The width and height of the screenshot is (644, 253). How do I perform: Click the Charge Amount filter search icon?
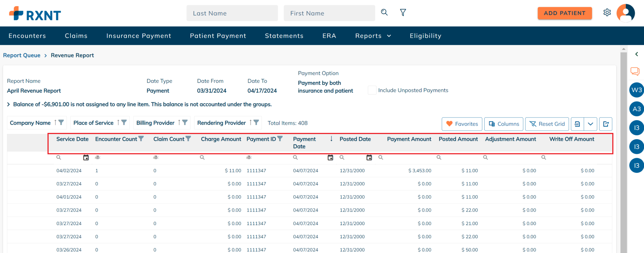point(202,157)
